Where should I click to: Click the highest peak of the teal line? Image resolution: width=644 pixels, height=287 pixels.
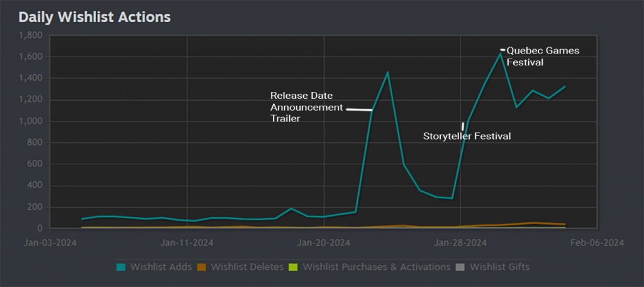point(501,53)
